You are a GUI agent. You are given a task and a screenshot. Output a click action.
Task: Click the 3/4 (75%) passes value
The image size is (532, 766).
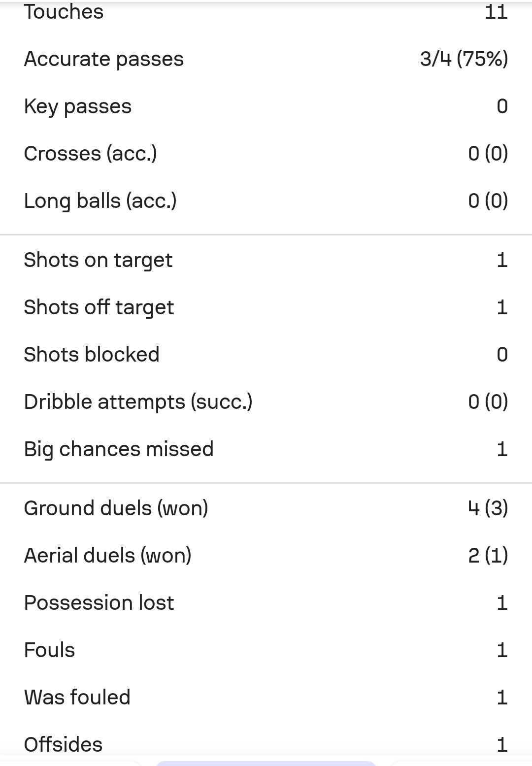tap(464, 59)
